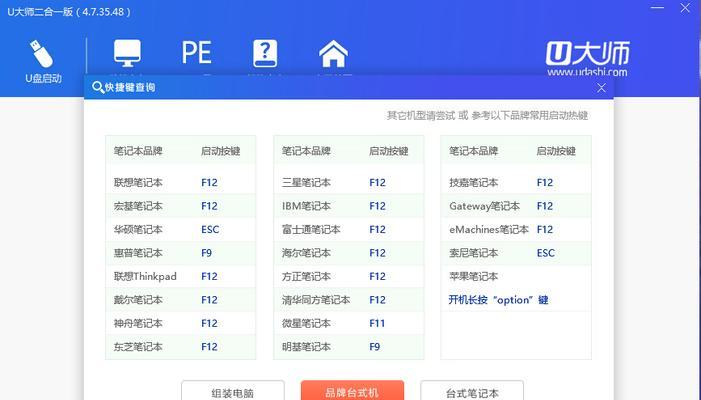Click the Gateway笔记本 row label
The width and height of the screenshot is (701, 400).
pos(485,206)
